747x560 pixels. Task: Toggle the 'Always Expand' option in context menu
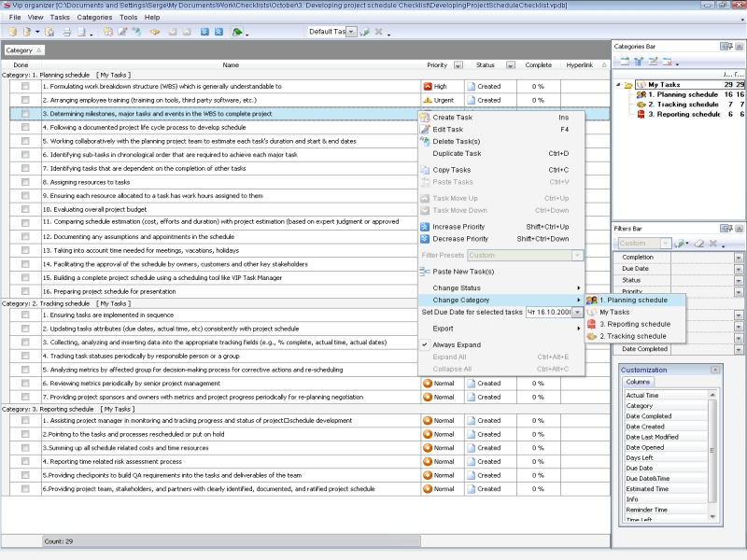coord(457,344)
